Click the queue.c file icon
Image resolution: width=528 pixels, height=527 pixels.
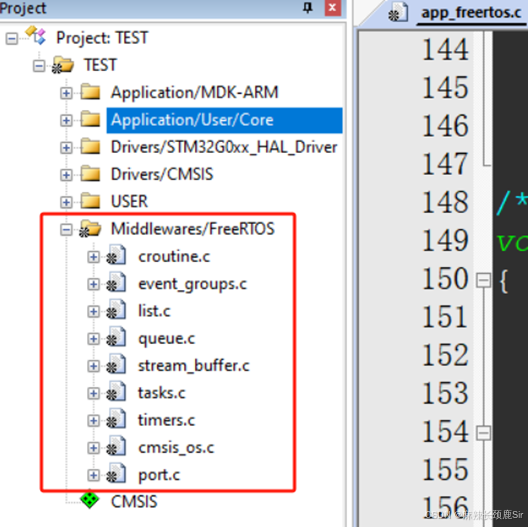click(117, 337)
